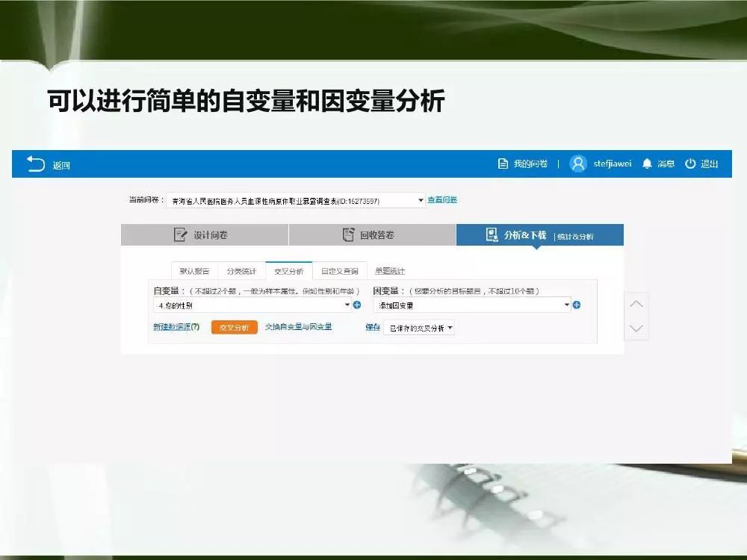Screen dimensions: 747x560
Task: Open notifications via the 消息 bell icon
Action: coord(647,164)
